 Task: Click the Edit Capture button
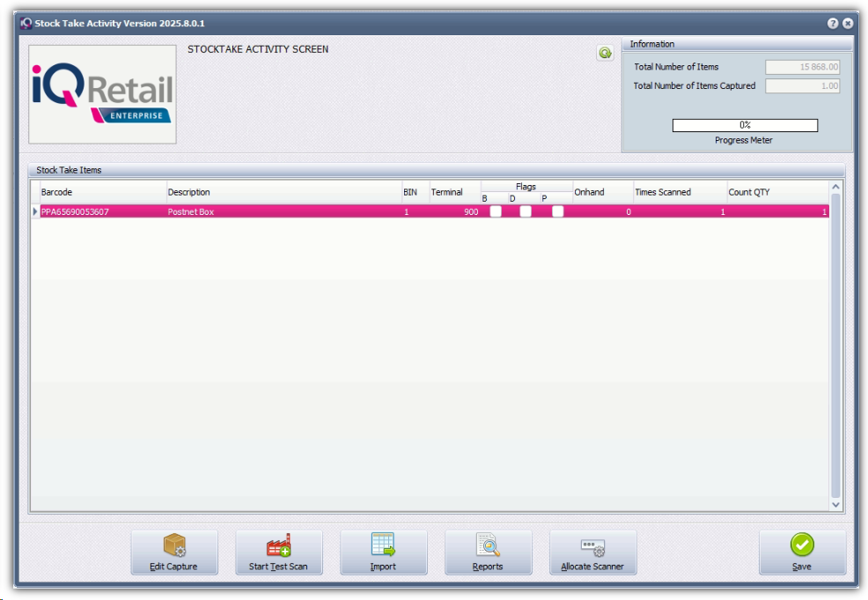click(173, 552)
